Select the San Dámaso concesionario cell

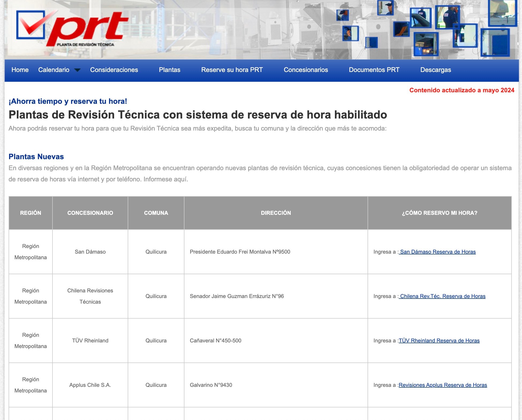tap(90, 252)
